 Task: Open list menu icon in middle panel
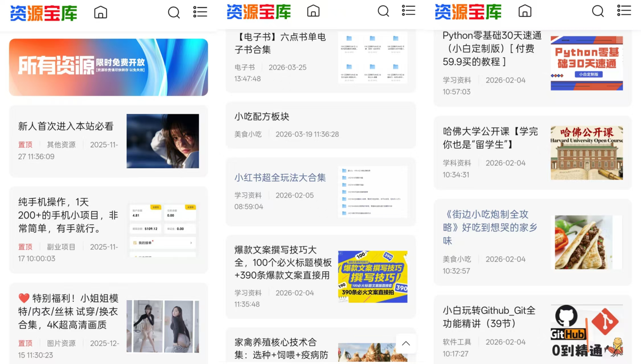[408, 11]
